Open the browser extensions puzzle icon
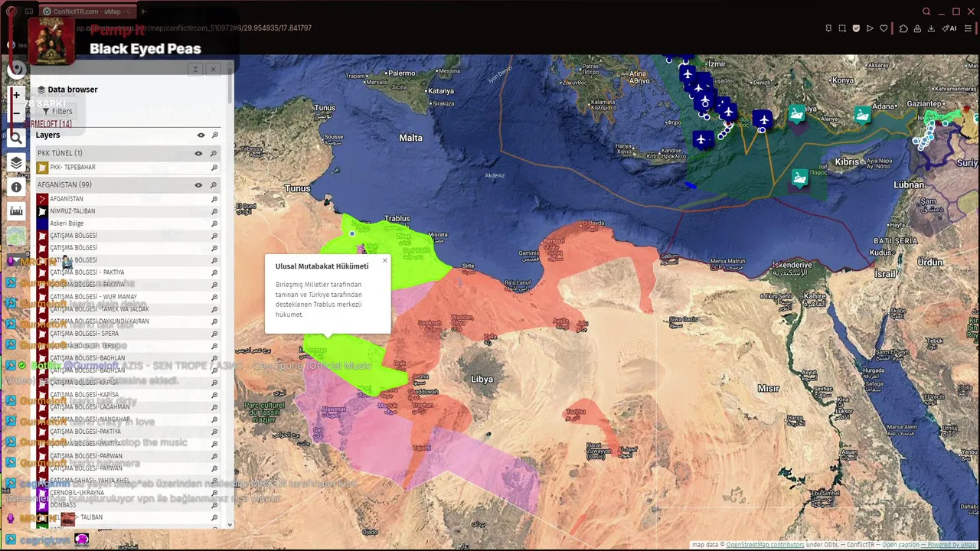This screenshot has height=551, width=980. coord(903,28)
